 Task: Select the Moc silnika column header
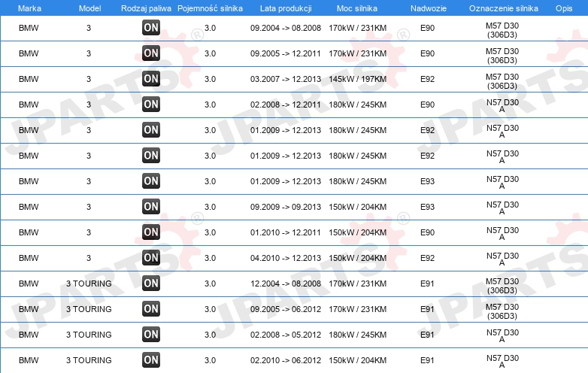coord(357,8)
